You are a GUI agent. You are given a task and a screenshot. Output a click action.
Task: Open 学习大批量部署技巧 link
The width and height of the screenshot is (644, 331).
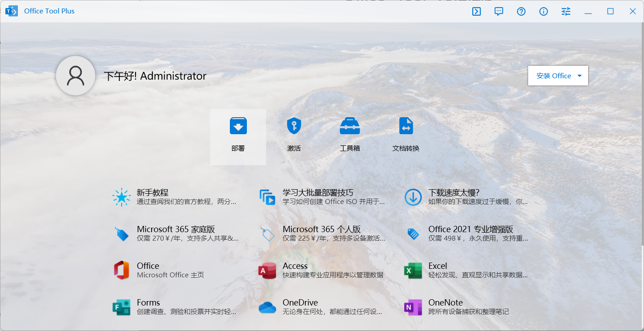322,197
